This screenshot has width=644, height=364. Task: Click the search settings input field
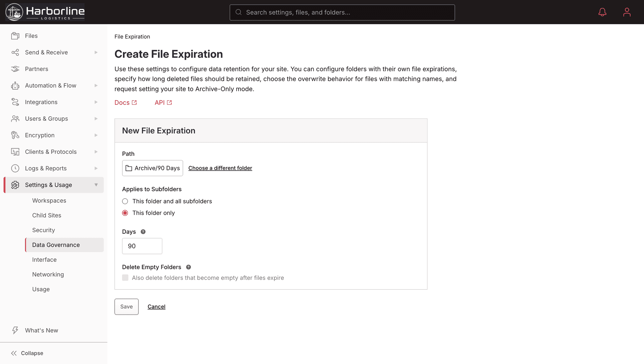[x=342, y=12]
